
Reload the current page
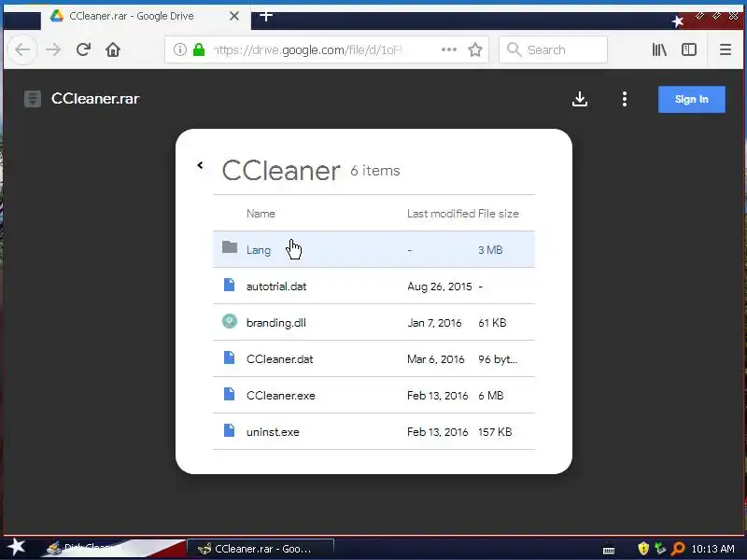click(83, 49)
